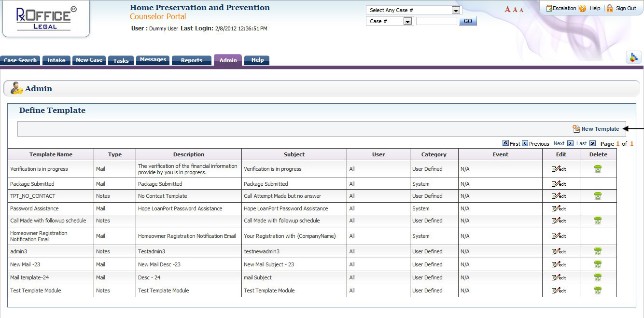This screenshot has width=644, height=318.
Task: Select the Admin tab
Action: coord(228,60)
